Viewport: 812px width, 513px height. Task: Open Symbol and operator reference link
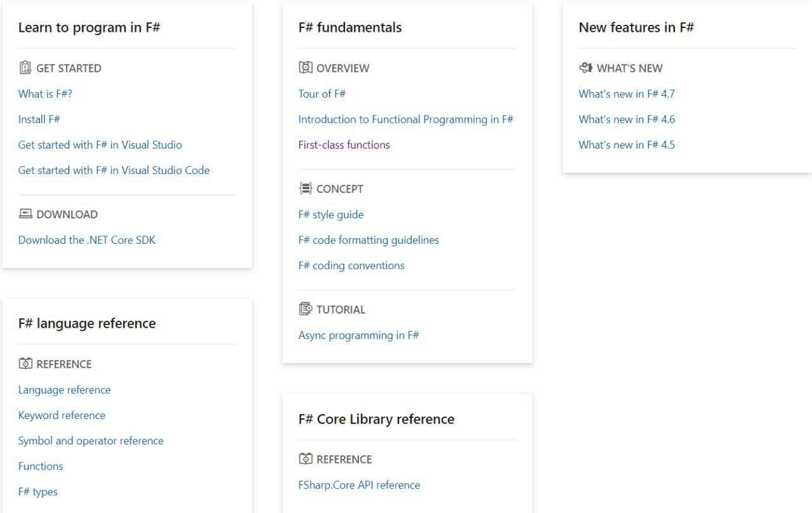(91, 441)
